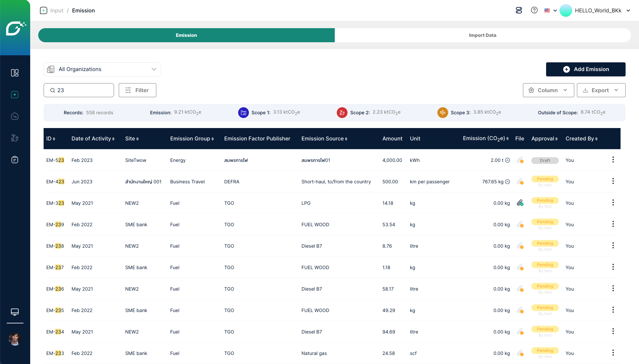Open the dashboard icon in the sidebar
The image size is (639, 364).
[15, 73]
